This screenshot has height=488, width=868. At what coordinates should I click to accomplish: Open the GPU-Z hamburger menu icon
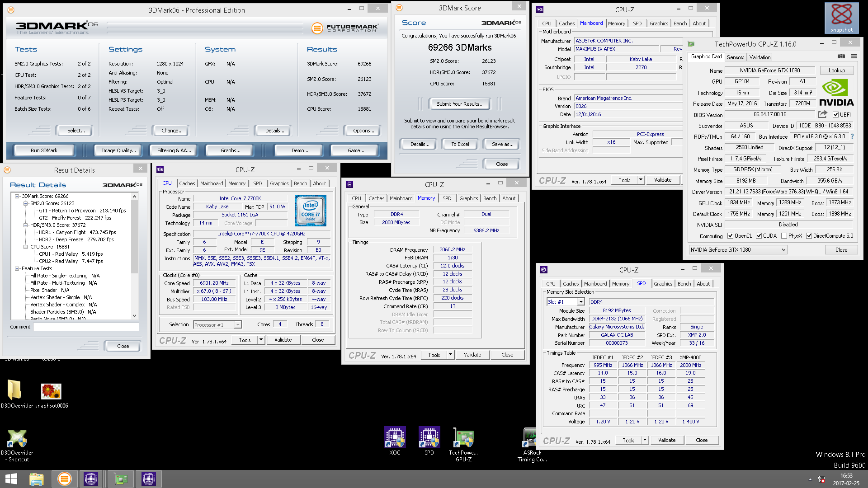[854, 56]
